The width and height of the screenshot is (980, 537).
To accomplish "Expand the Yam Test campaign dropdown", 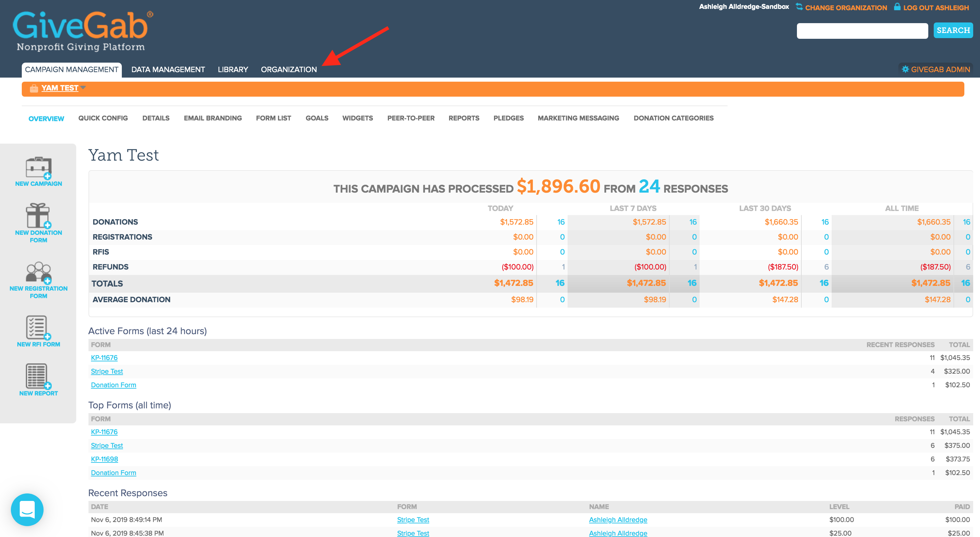I will pos(83,87).
